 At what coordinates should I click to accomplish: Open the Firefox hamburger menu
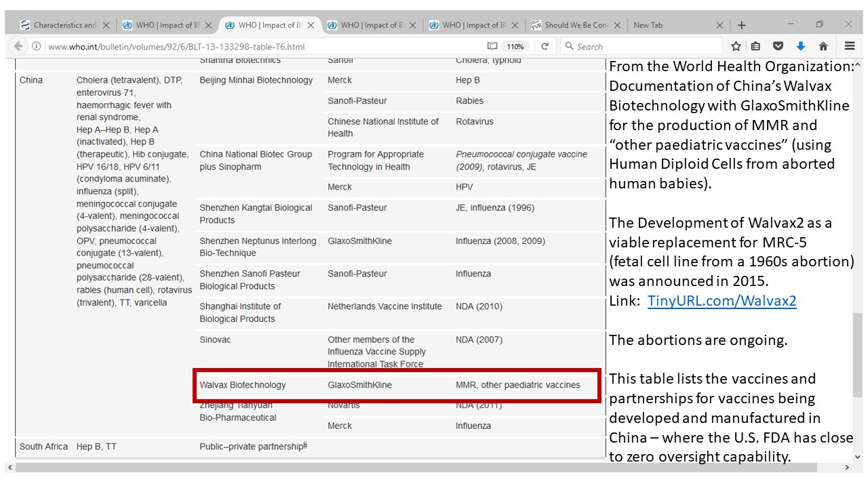point(849,46)
